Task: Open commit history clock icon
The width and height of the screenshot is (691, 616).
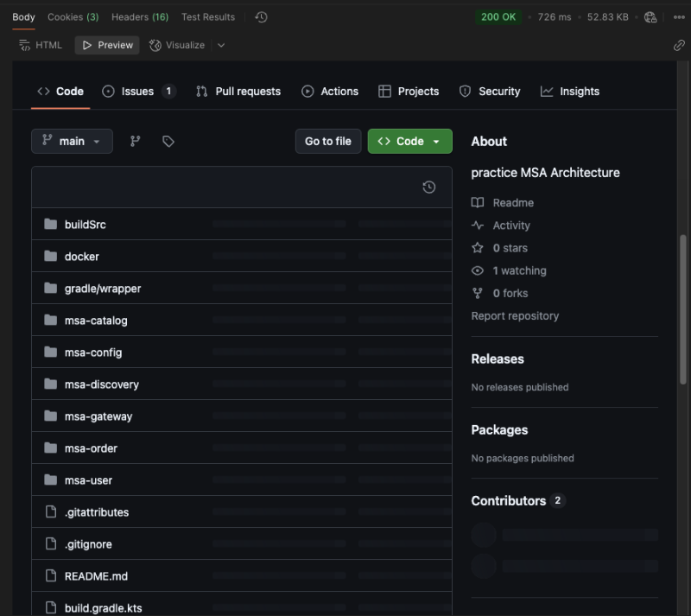Action: 428,187
